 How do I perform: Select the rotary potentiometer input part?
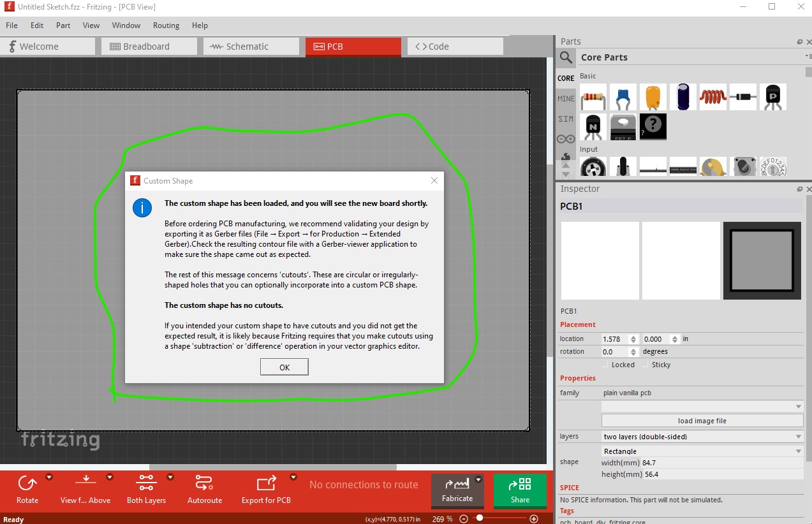point(593,167)
